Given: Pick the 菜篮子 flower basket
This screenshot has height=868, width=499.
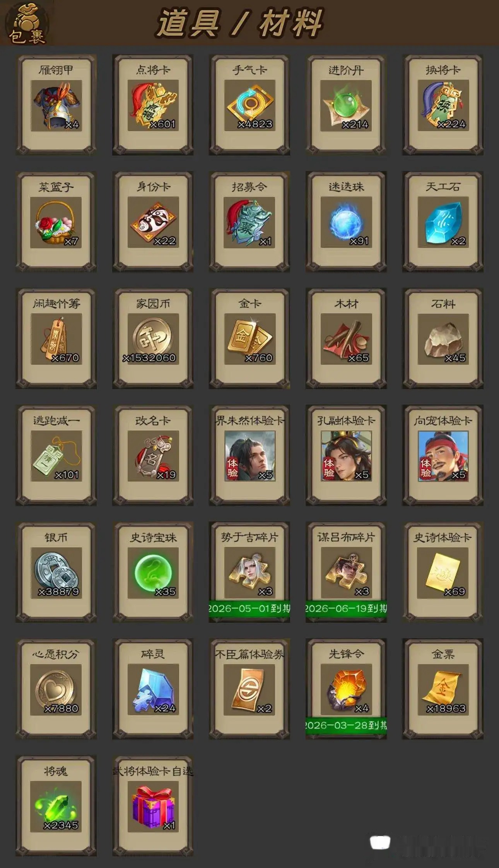Looking at the screenshot, I should (x=56, y=222).
